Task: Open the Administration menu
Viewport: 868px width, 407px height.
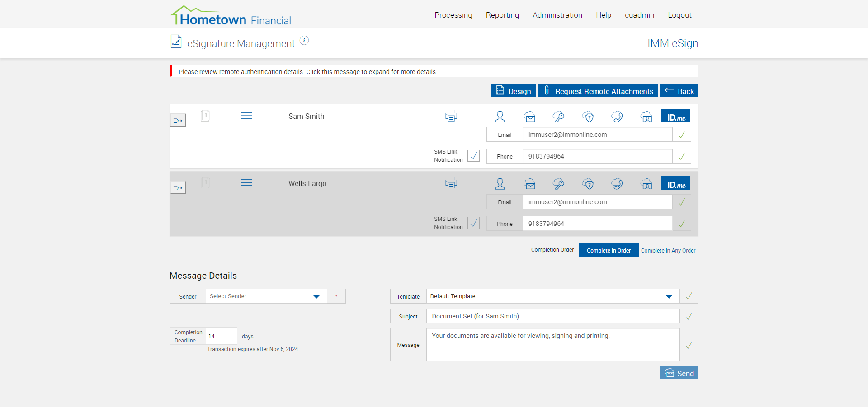Action: click(x=557, y=15)
